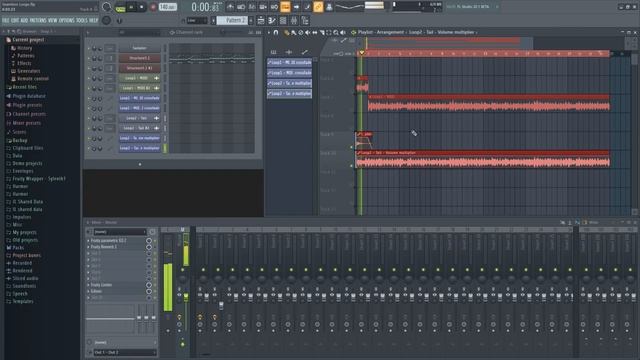Expand Project bones folder in browser
640x360 pixels.
tap(27, 256)
